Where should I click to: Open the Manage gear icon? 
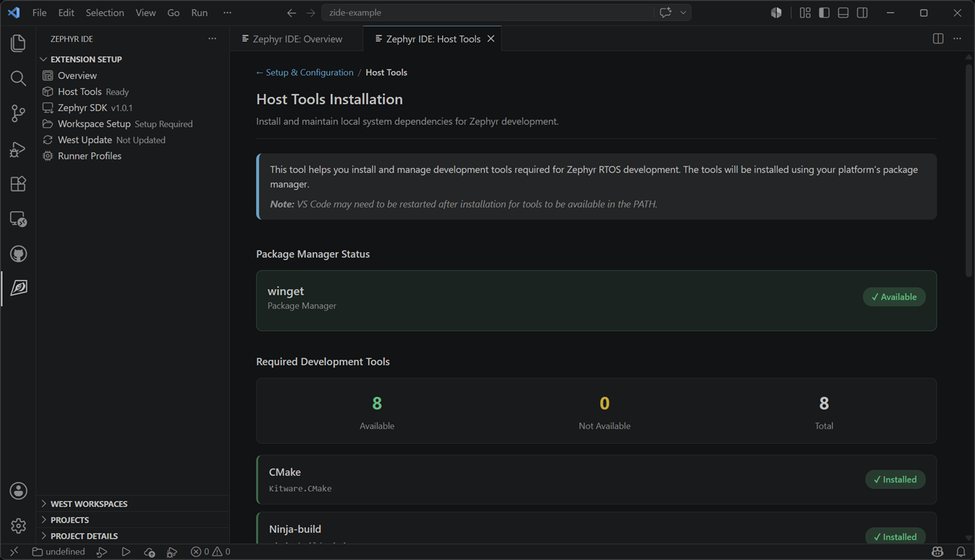click(x=18, y=525)
